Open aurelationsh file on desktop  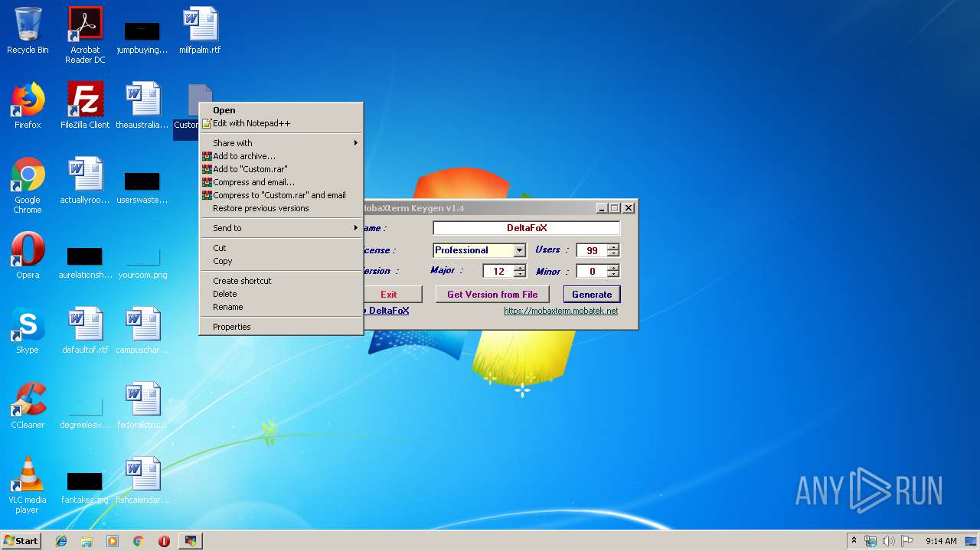85,262
